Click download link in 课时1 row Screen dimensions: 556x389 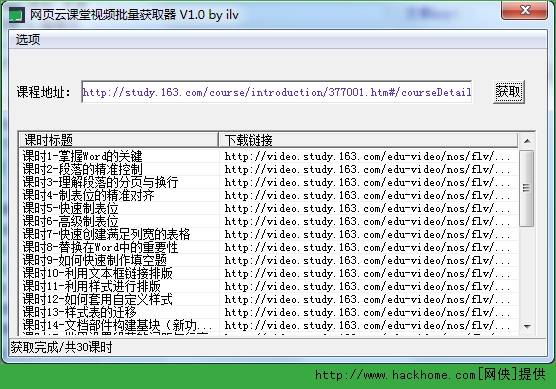pyautogui.click(x=367, y=156)
